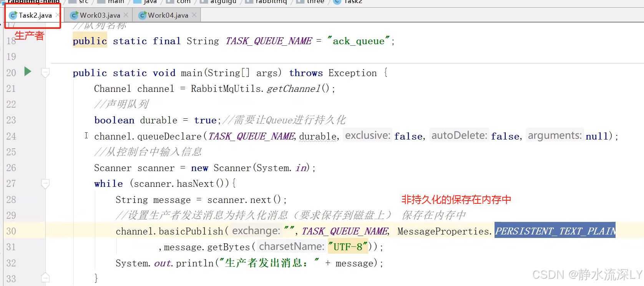
Task: Close the Work03.java tab
Action: 126,15
